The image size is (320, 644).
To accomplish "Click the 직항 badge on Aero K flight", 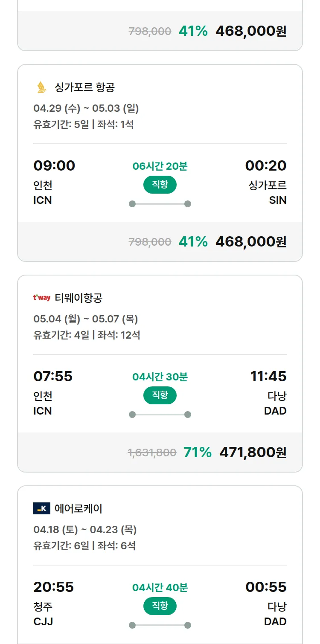I will [160, 606].
